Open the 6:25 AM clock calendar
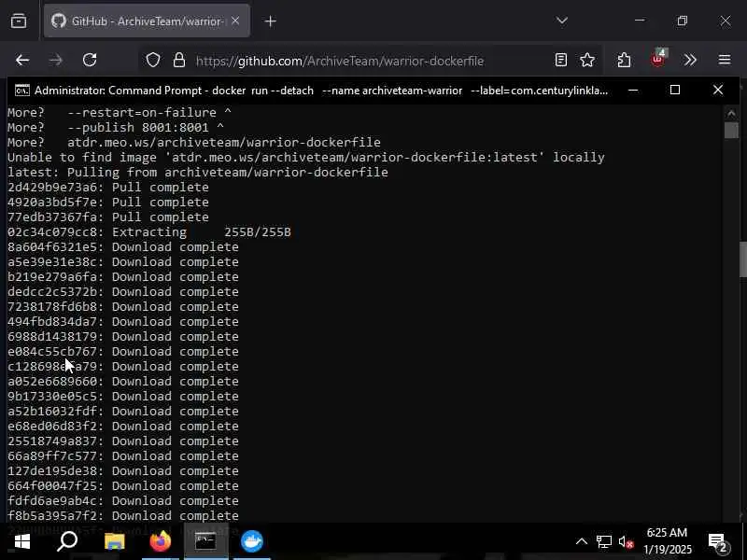 (x=667, y=541)
